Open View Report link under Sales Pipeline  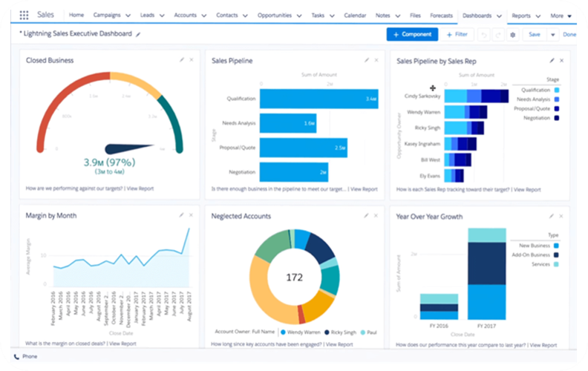pyautogui.click(x=364, y=189)
